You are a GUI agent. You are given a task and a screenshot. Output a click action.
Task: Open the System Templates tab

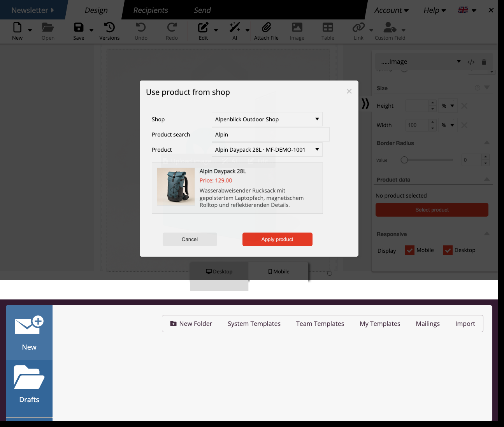(x=254, y=324)
